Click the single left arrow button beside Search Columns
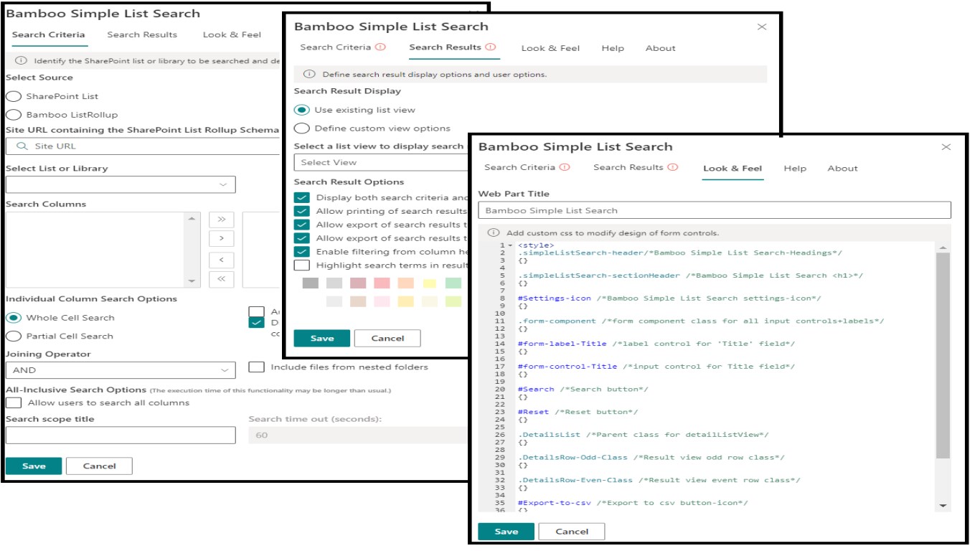Screen dimensions: 980x551 [x=221, y=260]
